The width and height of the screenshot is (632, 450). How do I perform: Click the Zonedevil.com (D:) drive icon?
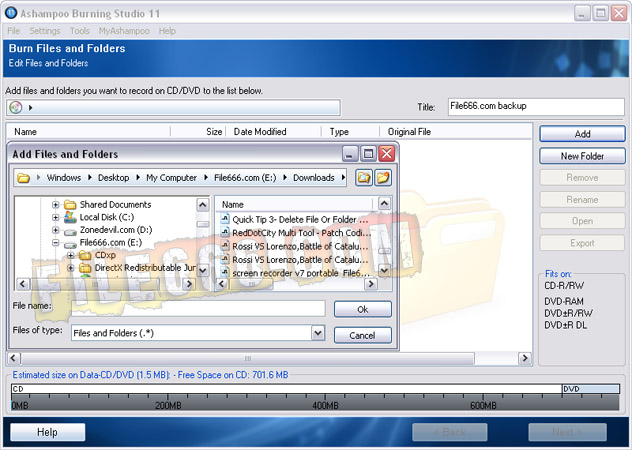70,231
